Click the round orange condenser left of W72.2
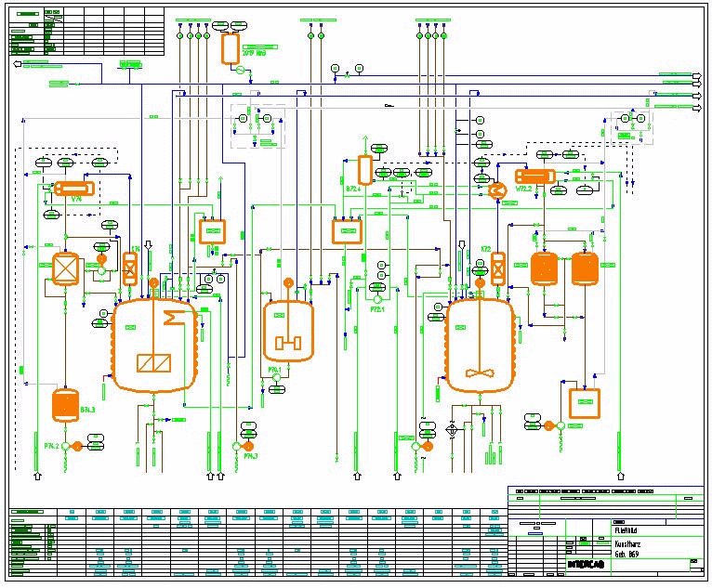This screenshot has height=588, width=712. coord(497,190)
